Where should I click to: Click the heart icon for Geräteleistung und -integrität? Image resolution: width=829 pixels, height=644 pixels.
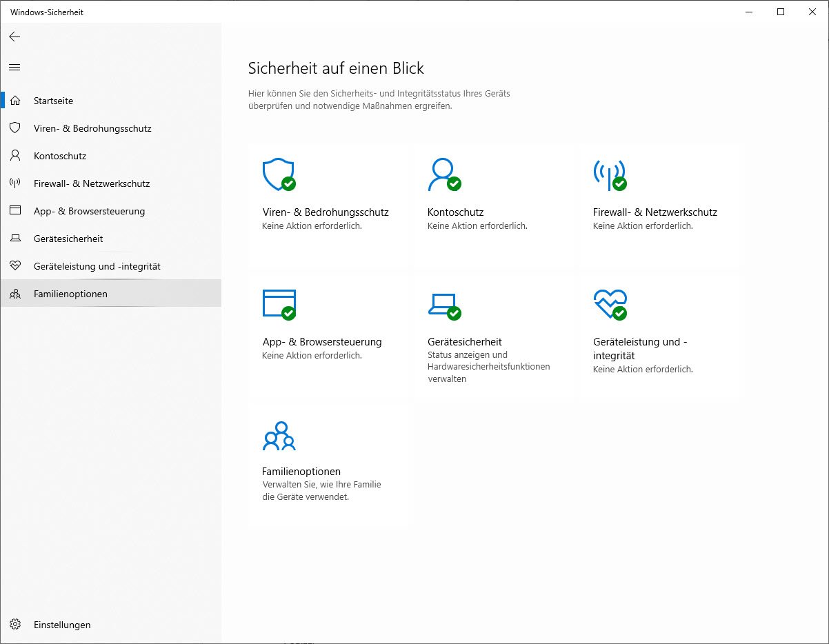[x=609, y=304]
